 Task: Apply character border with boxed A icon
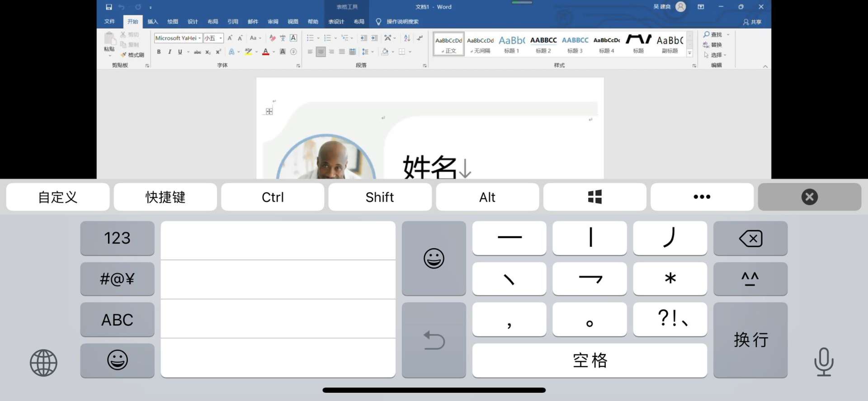(293, 38)
